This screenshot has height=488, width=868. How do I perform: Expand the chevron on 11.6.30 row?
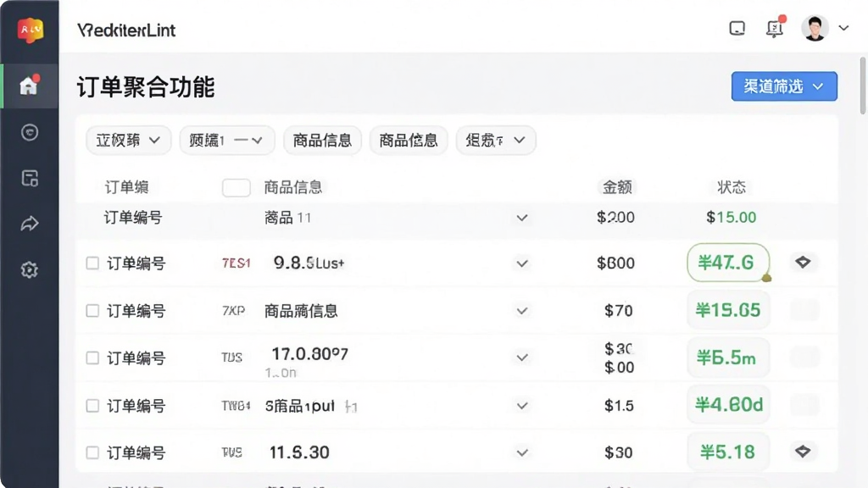(x=521, y=452)
